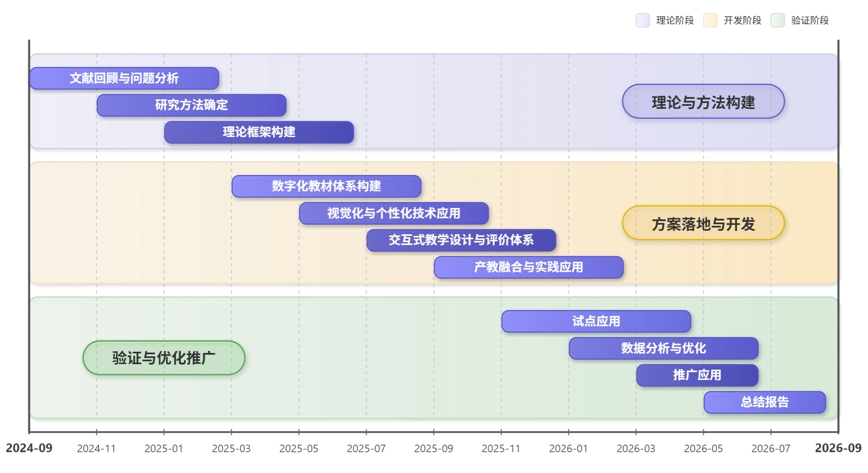Select the 文献回顾与问题分析 task bar

(125, 78)
